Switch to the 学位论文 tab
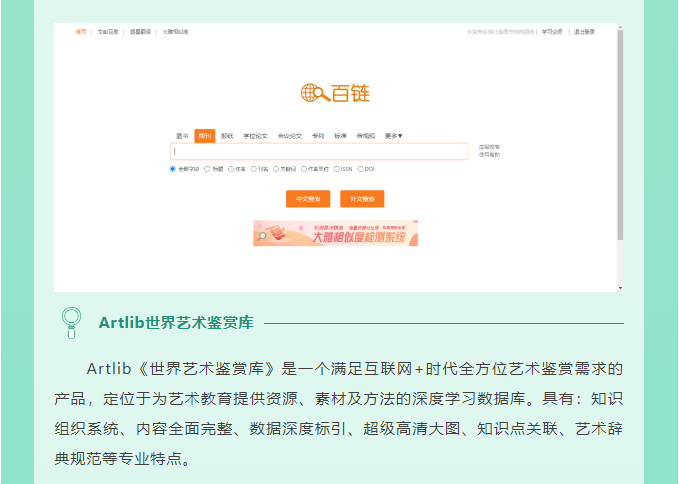The height and width of the screenshot is (484, 679). pyautogui.click(x=255, y=136)
